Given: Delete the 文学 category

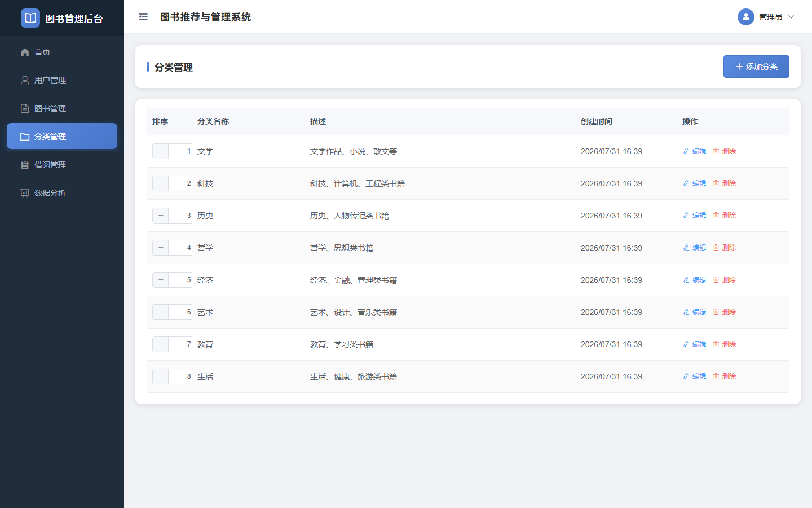Looking at the screenshot, I should click(725, 151).
